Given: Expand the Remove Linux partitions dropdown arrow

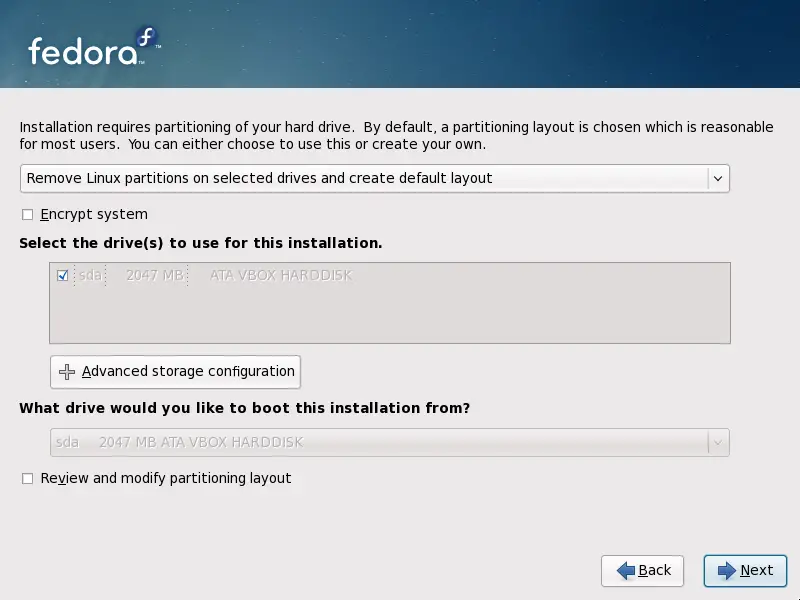Looking at the screenshot, I should (x=717, y=179).
